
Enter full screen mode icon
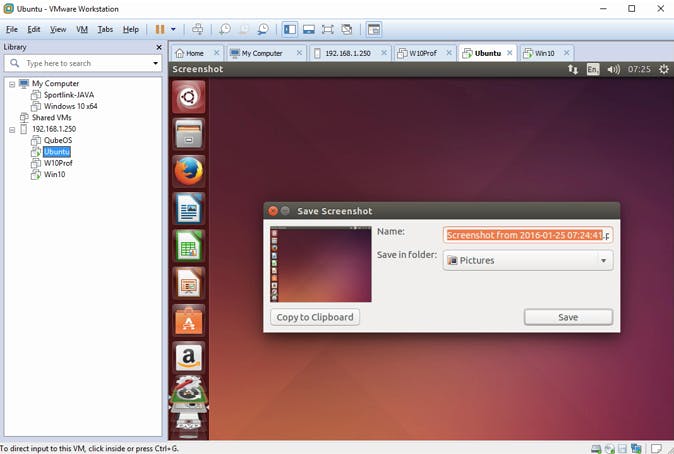328,29
